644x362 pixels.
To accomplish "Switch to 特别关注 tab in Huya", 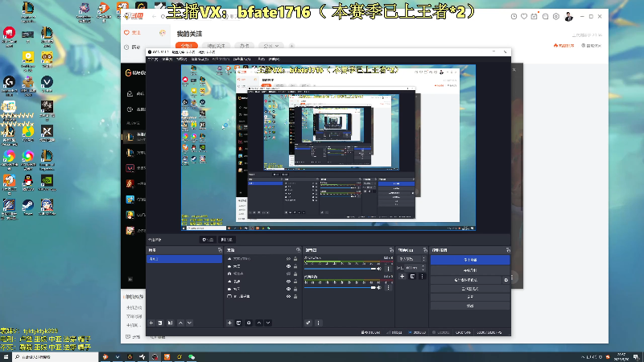I will [x=216, y=46].
